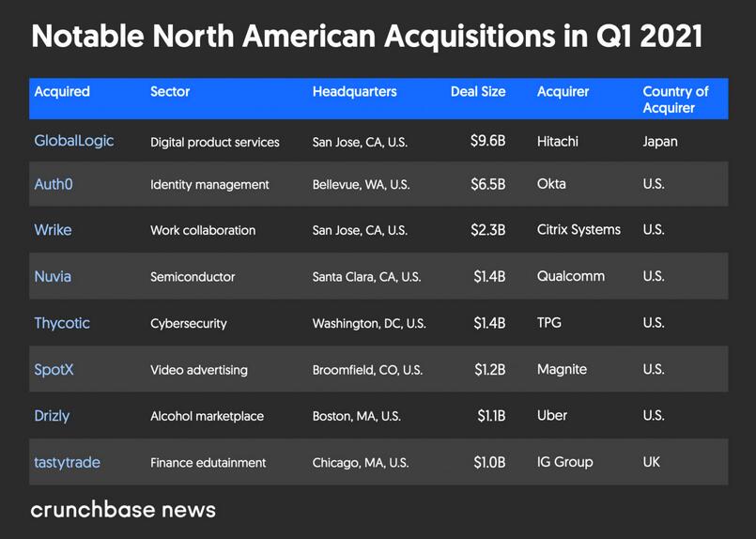Select the Acquirer column header
Viewport: 756px width, 539px height.
coord(563,92)
